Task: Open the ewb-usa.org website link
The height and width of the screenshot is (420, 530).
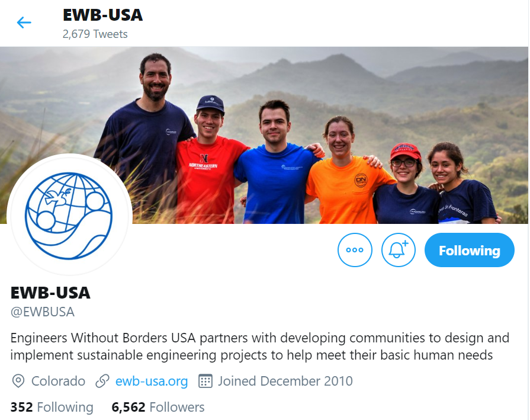Action: pyautogui.click(x=152, y=381)
